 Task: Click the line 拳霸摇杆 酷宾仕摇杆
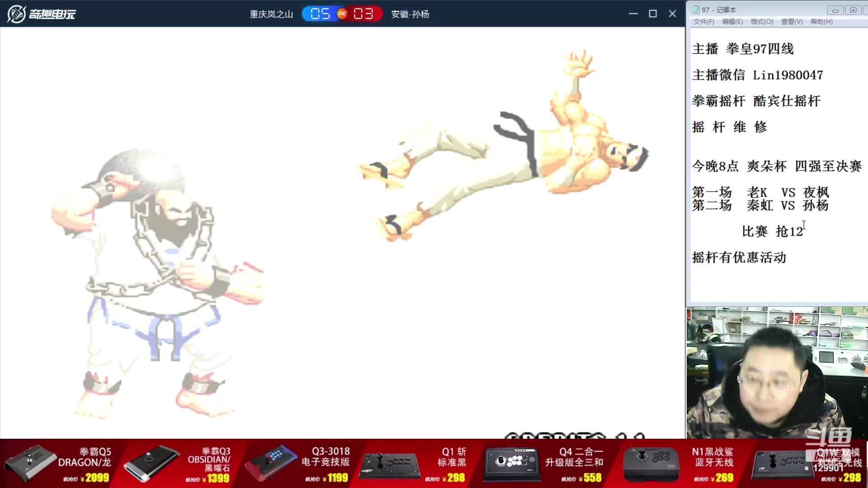756,101
